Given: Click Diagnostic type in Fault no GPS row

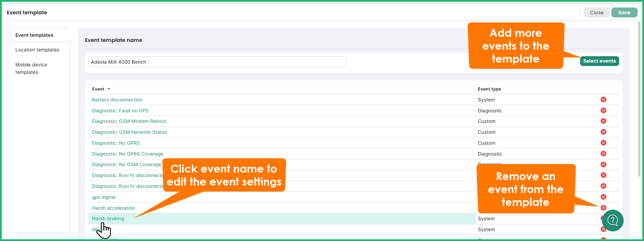Looking at the screenshot, I should tap(490, 111).
